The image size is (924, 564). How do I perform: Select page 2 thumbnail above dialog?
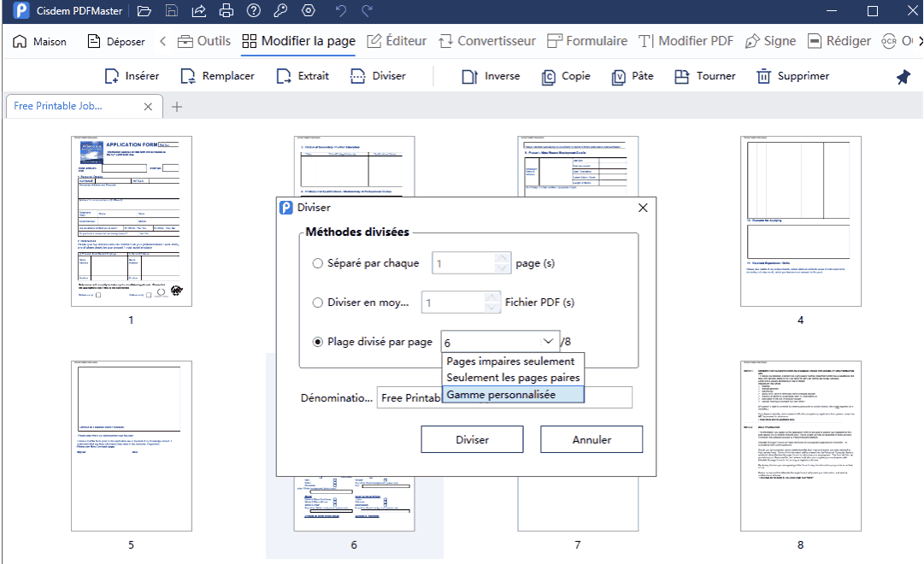(x=354, y=166)
